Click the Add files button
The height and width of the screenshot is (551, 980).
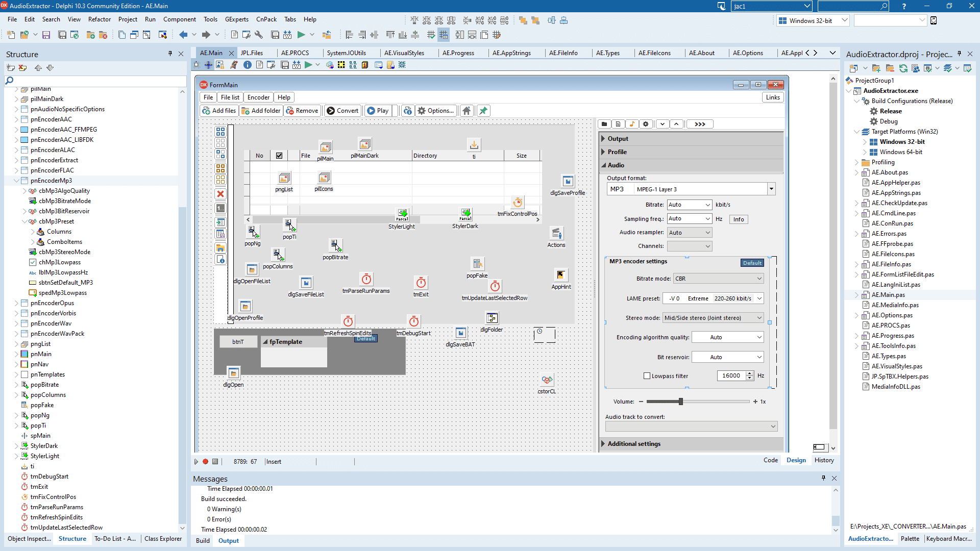click(219, 111)
